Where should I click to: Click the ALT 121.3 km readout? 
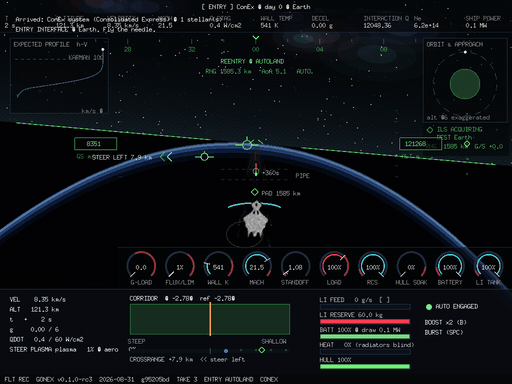point(34,309)
